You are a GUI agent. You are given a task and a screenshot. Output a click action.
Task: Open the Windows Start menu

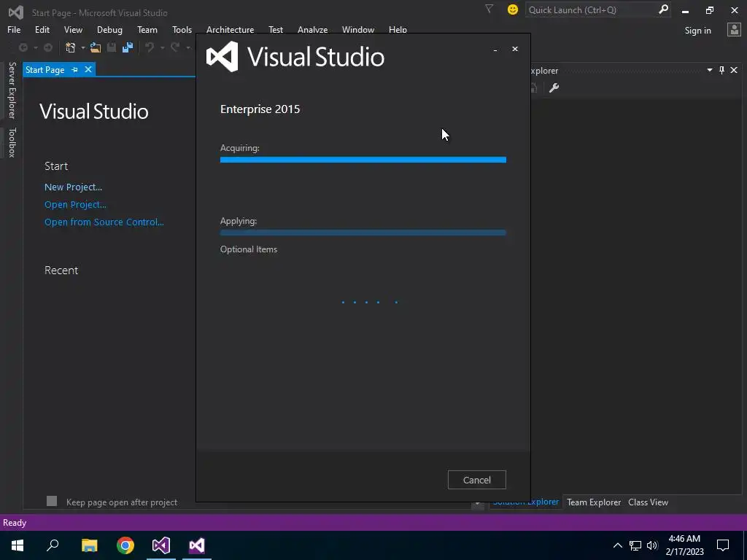[x=18, y=545]
